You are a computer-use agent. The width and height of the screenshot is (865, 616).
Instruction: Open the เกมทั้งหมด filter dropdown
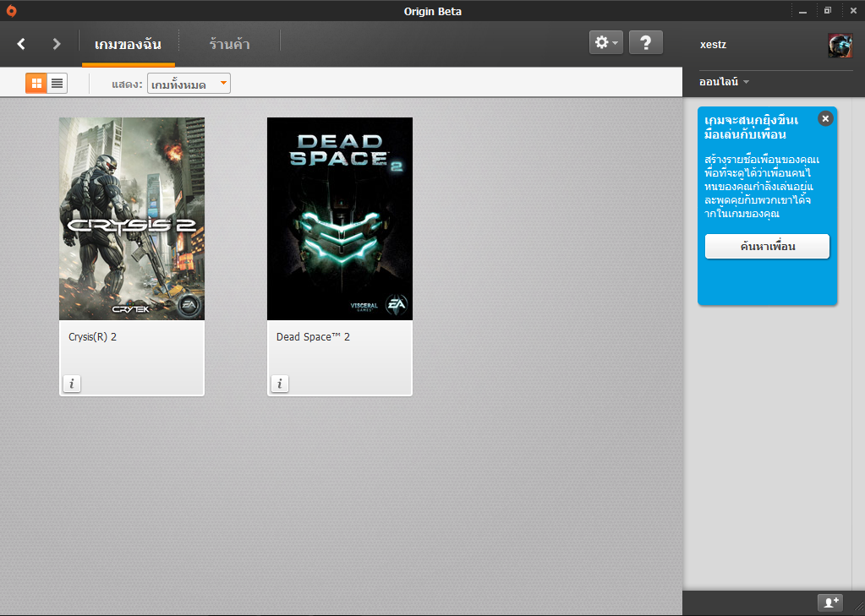tap(189, 84)
